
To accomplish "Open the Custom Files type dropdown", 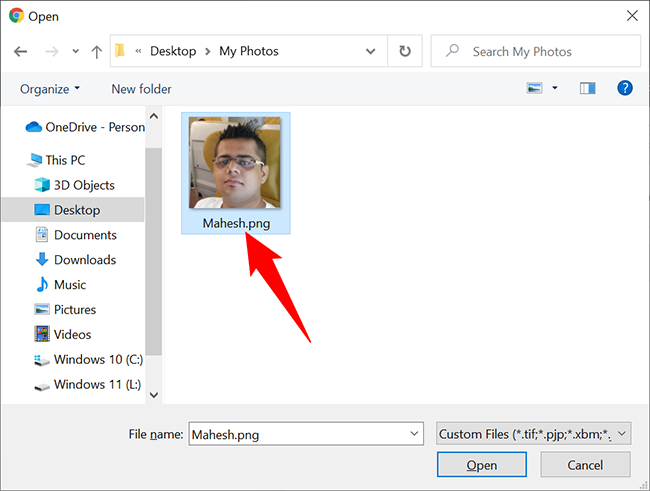I will [534, 434].
